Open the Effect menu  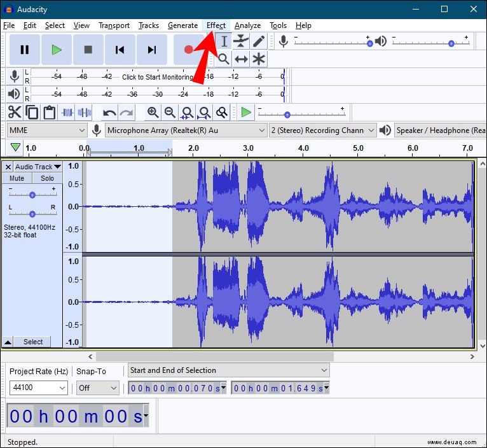coord(216,25)
